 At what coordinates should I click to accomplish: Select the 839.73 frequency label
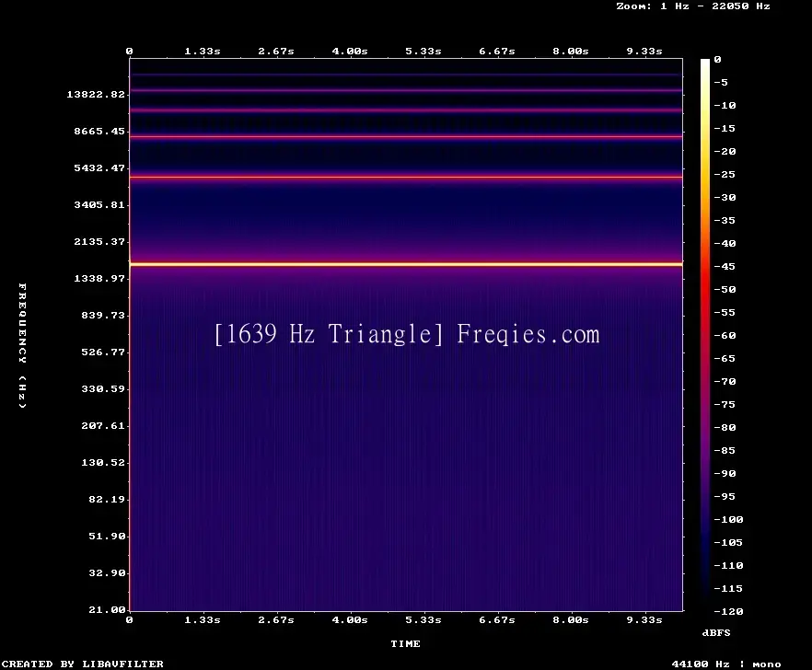point(103,315)
